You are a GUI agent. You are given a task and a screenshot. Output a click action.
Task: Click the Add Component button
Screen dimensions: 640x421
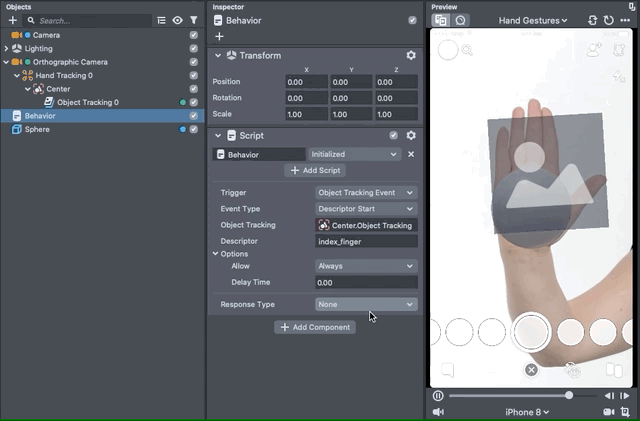pos(315,327)
